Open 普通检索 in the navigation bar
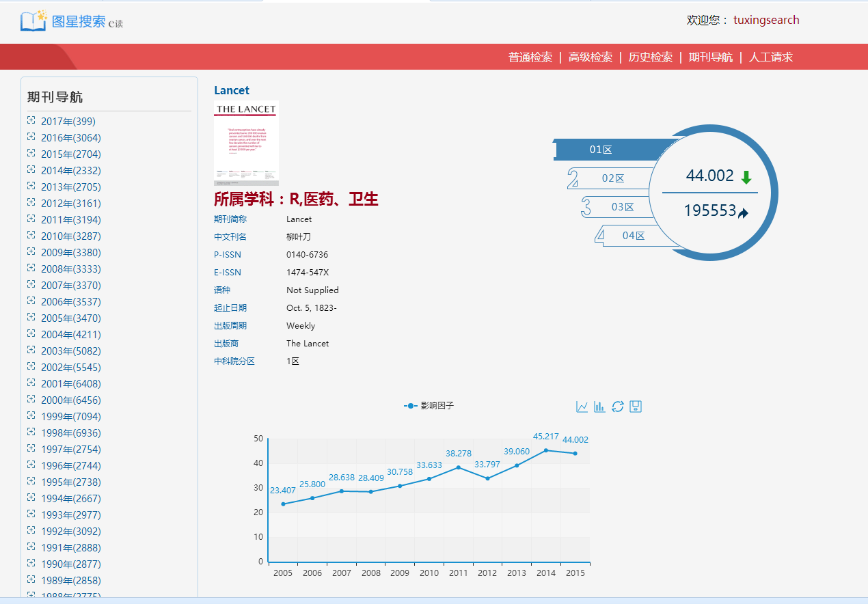 point(530,57)
